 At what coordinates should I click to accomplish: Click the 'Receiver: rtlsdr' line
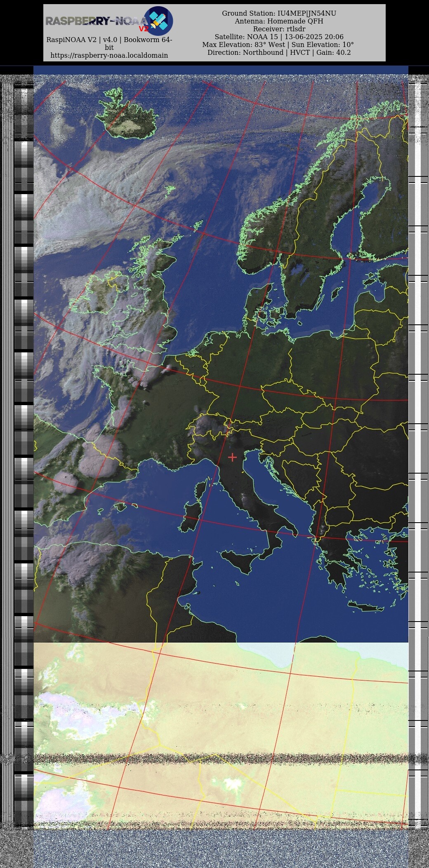coord(279,29)
